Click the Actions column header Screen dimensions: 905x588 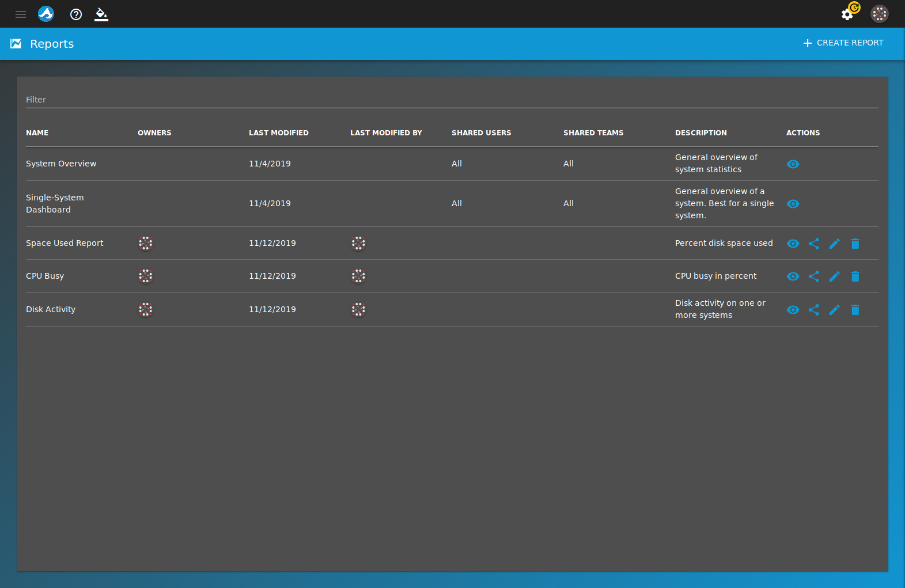pyautogui.click(x=803, y=133)
